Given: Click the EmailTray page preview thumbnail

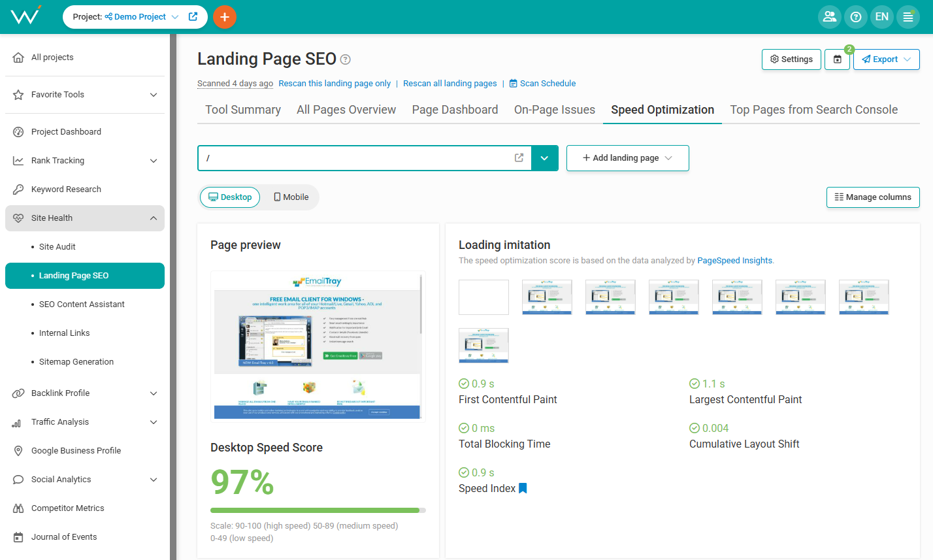Looking at the screenshot, I should point(318,346).
